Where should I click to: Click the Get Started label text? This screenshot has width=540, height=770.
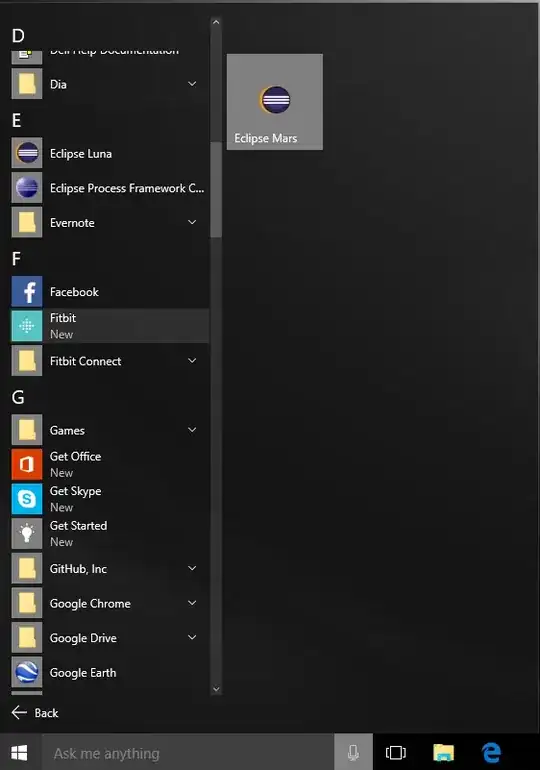[79, 525]
